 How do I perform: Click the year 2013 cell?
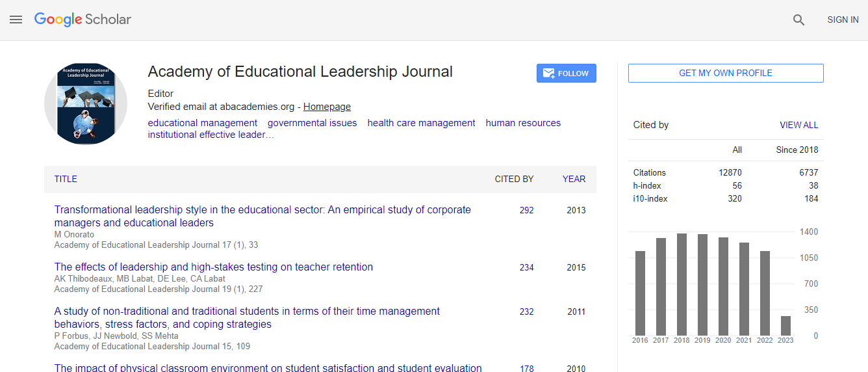576,210
